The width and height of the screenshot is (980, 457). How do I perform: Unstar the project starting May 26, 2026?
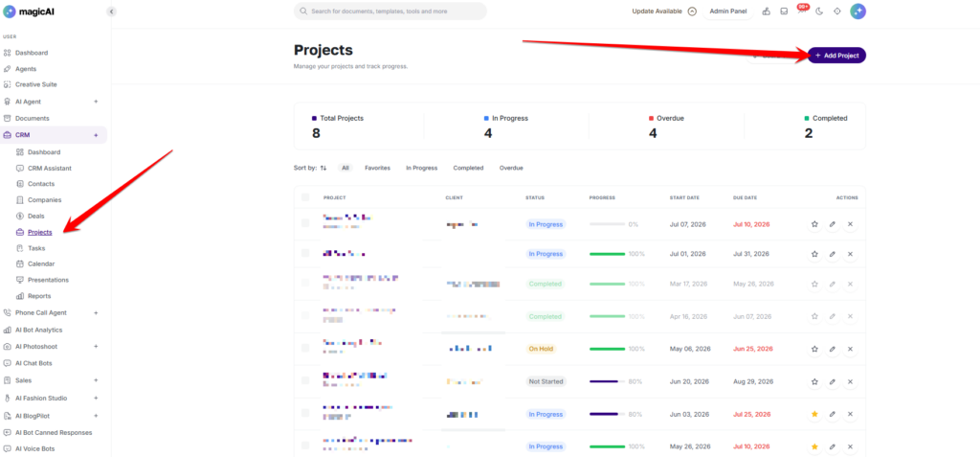(814, 446)
